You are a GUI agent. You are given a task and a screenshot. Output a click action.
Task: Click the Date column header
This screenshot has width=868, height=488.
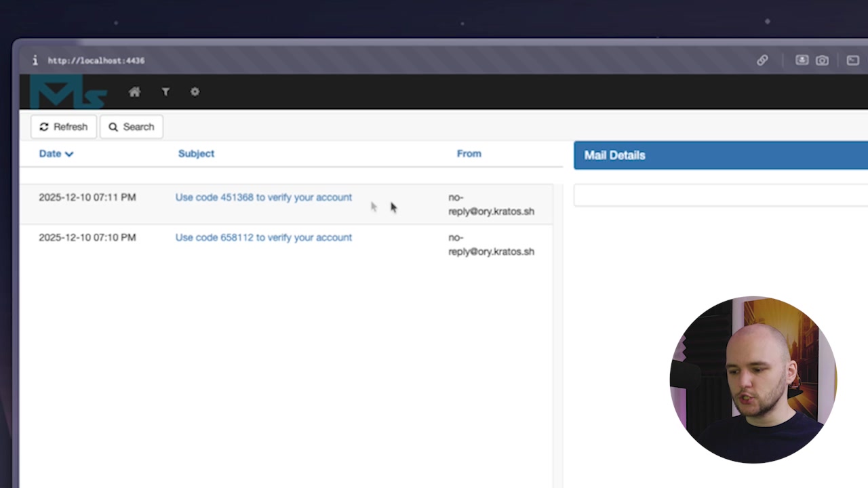click(50, 154)
